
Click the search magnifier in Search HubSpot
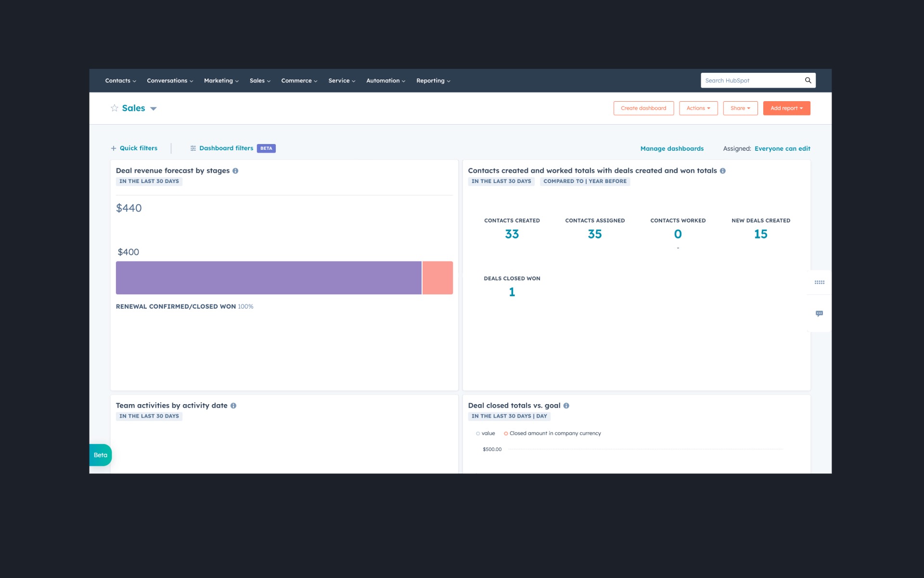808,80
